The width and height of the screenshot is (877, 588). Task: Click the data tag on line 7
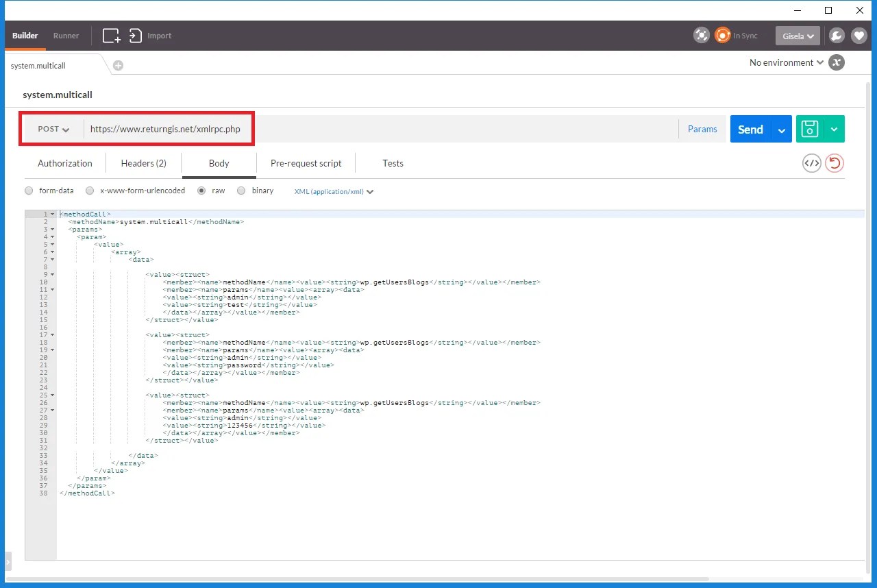[x=141, y=260]
